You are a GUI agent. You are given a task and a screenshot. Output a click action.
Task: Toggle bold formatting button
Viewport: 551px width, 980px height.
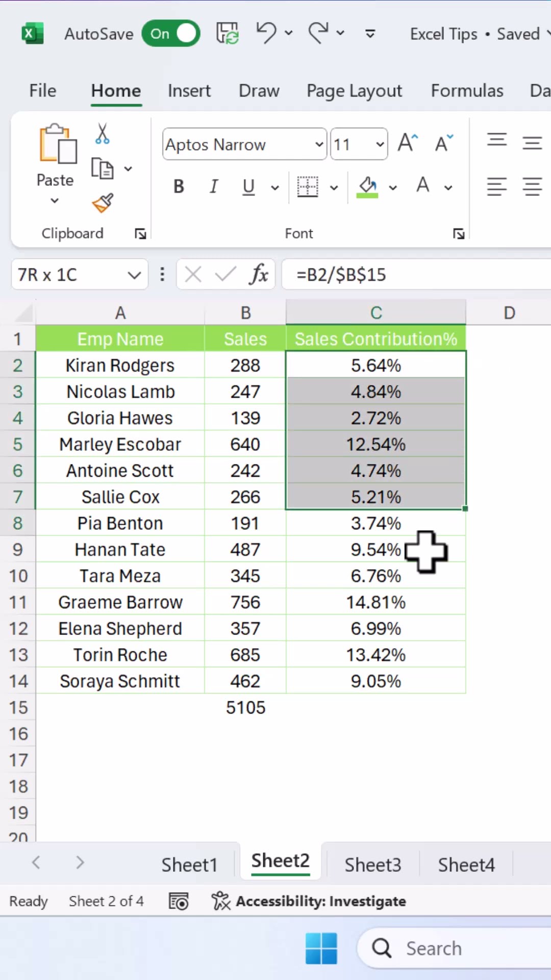point(179,187)
